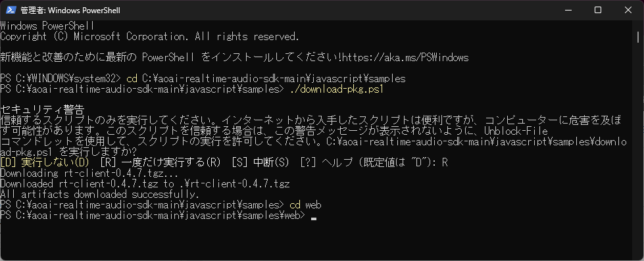Minimize the PowerShell window
Viewport: 644px width, 261px height.
(x=569, y=11)
